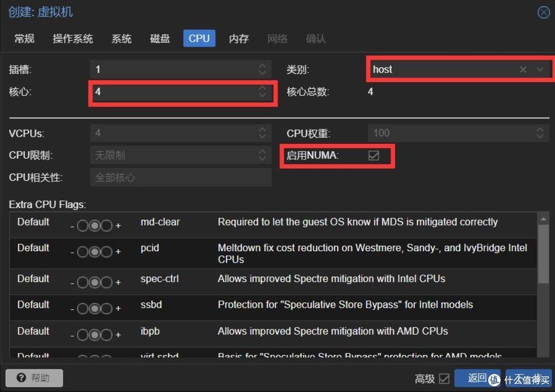The width and height of the screenshot is (555, 392).
Task: Switch to the 系统 tab
Action: point(121,39)
